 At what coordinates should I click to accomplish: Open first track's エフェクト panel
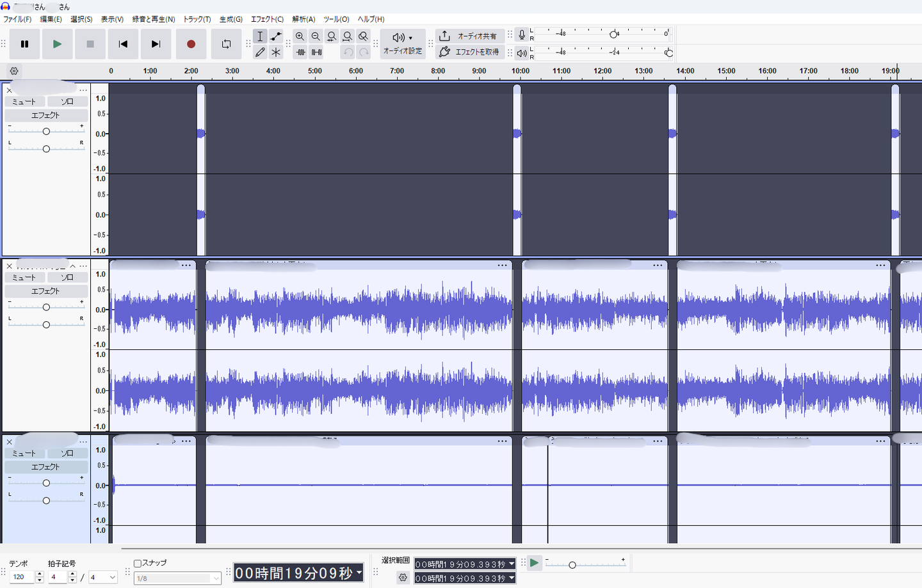(46, 115)
